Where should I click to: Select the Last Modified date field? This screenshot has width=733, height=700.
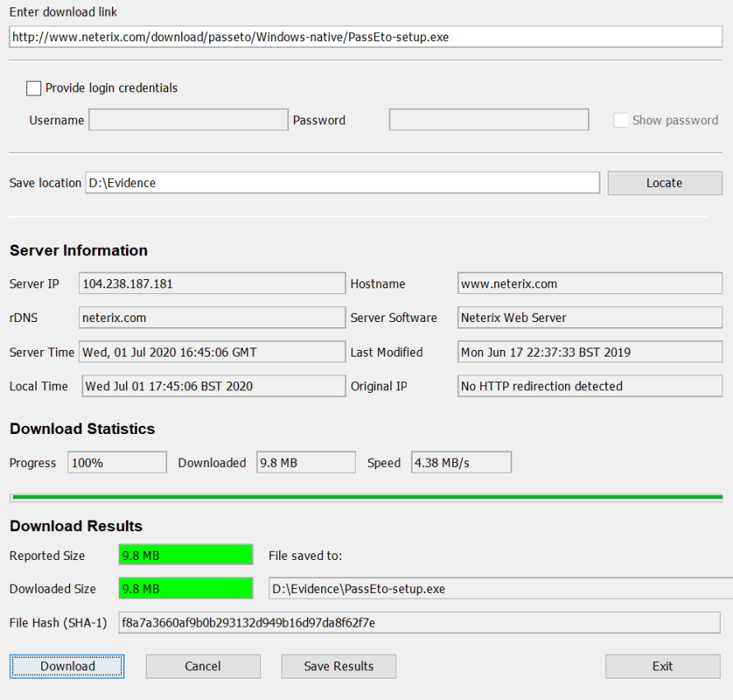click(x=590, y=352)
